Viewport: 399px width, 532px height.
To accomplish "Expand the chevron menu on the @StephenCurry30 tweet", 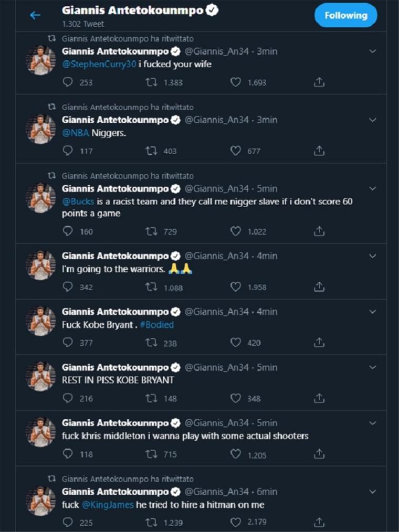I will tap(373, 51).
